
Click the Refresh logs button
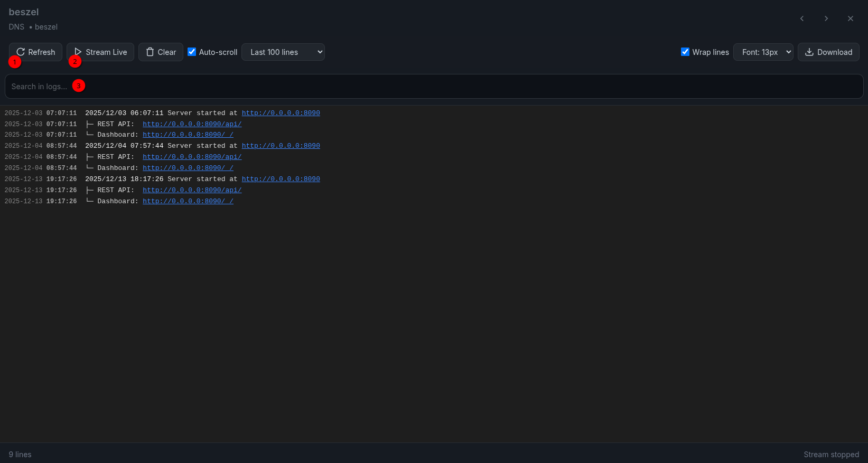pyautogui.click(x=35, y=52)
